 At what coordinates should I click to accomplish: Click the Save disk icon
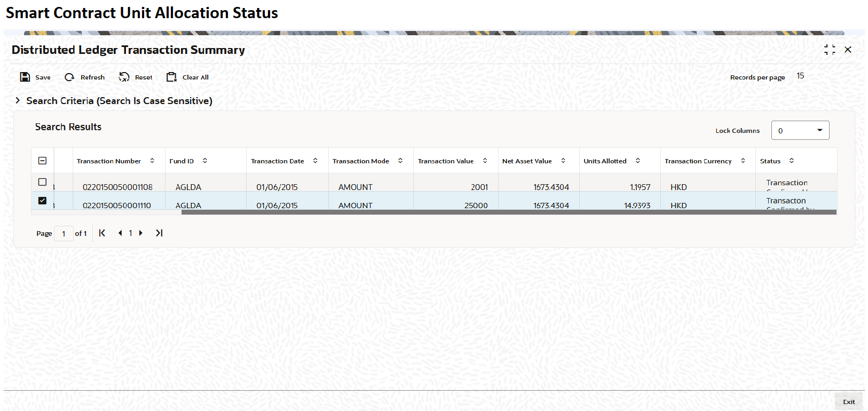(25, 77)
